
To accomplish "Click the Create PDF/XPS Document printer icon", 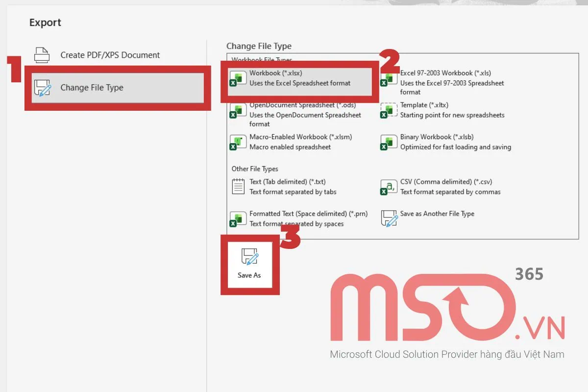I will (x=42, y=55).
